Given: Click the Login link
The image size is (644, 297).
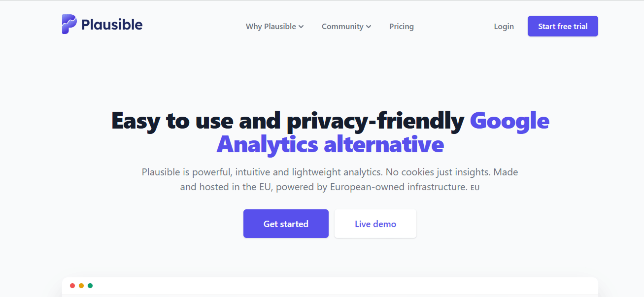Looking at the screenshot, I should point(504,27).
